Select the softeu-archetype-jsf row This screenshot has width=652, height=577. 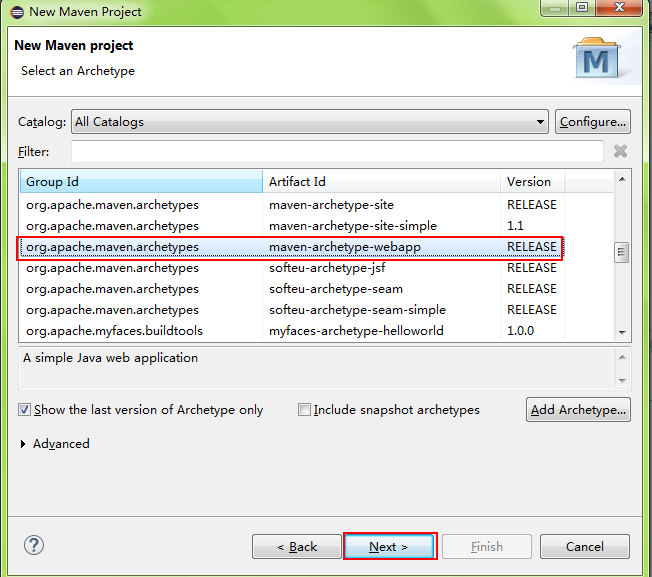291,268
